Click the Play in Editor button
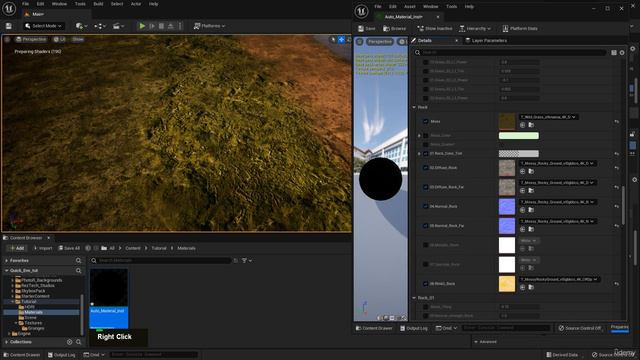The width and height of the screenshot is (640, 360). pyautogui.click(x=142, y=26)
